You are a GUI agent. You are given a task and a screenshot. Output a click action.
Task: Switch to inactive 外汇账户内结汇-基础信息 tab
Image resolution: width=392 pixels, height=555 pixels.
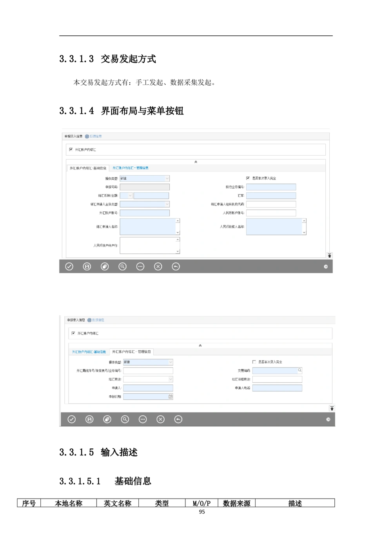point(89,352)
